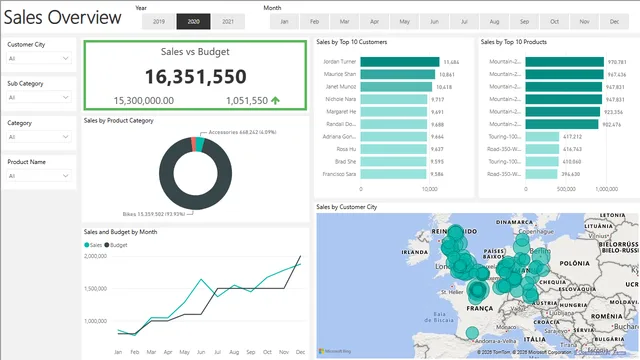
Task: Select the 394,630 Road-350 product bar
Action: 541,174
